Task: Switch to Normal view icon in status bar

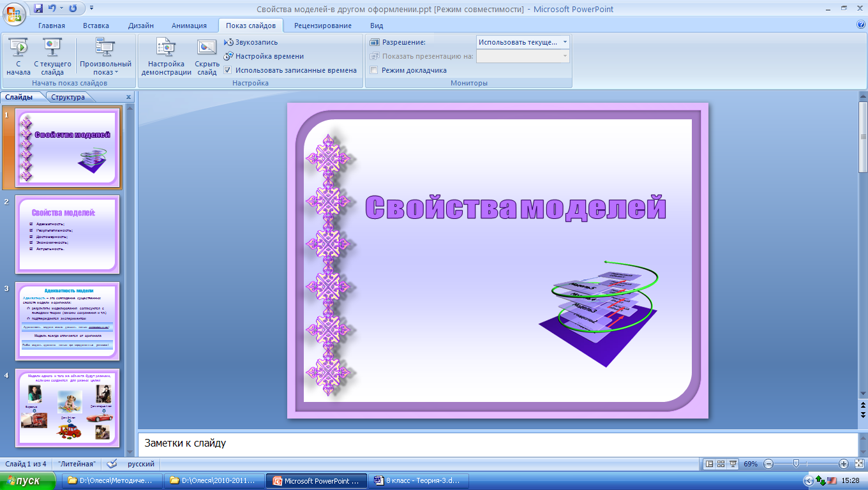Action: pyautogui.click(x=708, y=464)
